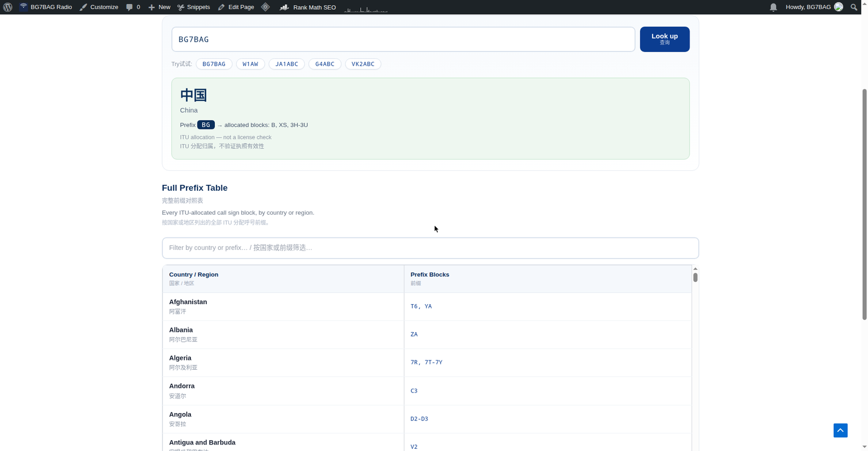Viewport: 868px width, 451px height.
Task: Open BG7BAG Radio site menu
Action: 46,7
